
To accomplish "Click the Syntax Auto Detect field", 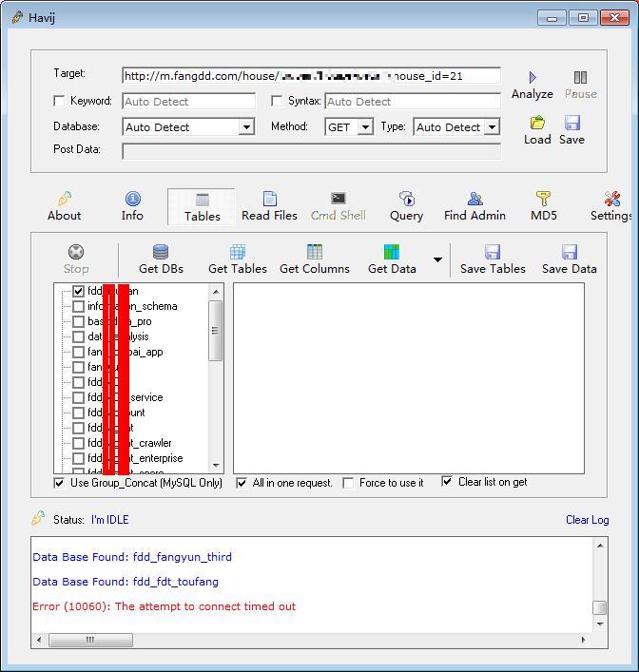I will click(x=413, y=102).
